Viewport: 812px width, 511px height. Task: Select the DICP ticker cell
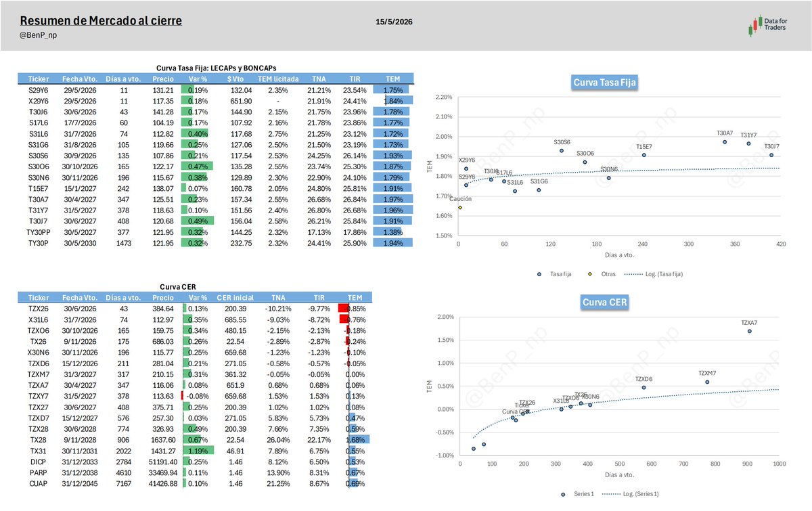point(38,462)
